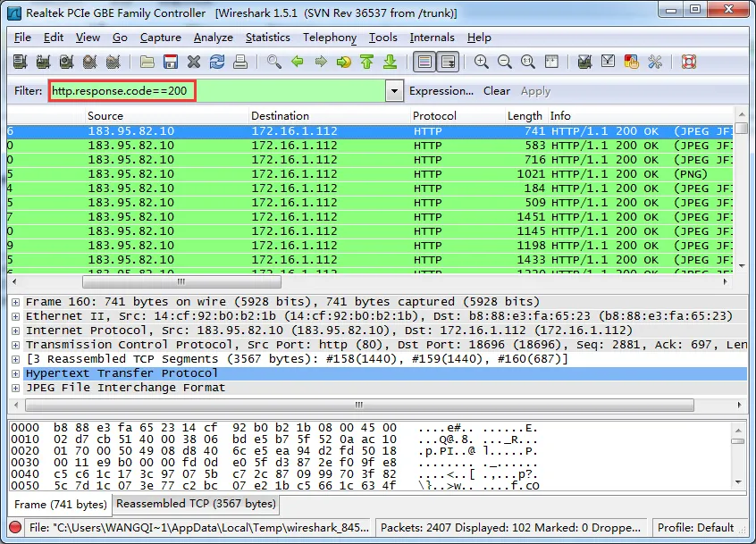Expand JPEG File Interchange Format node
Screen dimensions: 756x544
(x=16, y=388)
